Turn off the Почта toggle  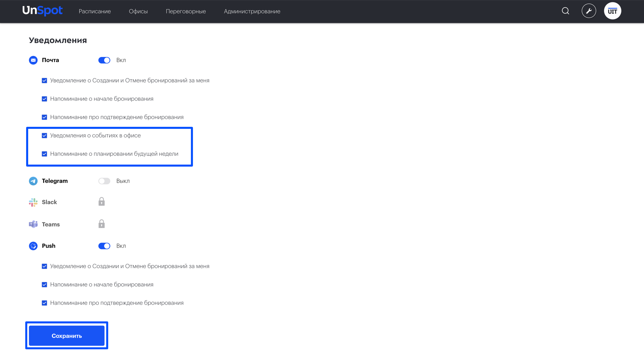click(104, 60)
